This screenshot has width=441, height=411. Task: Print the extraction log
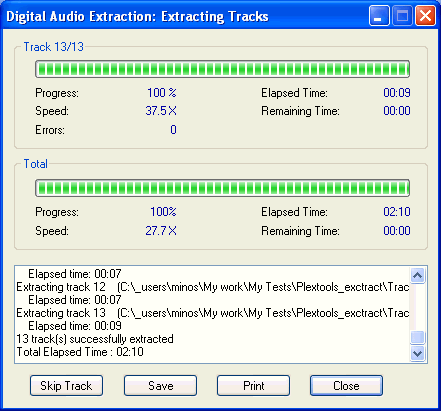point(253,386)
